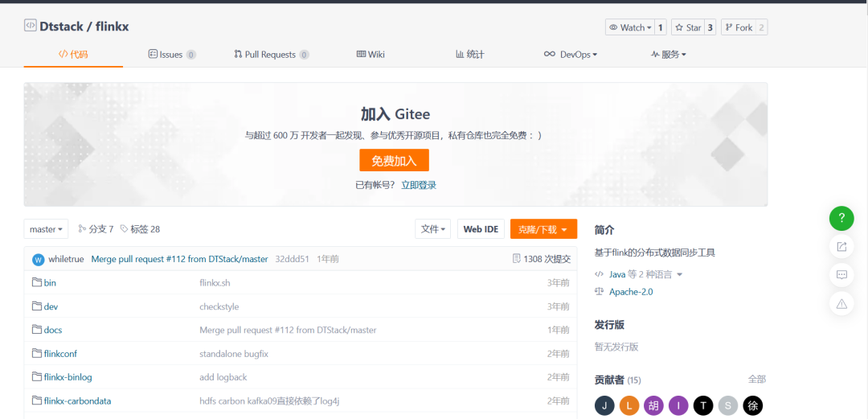Viewport: 868px width, 419px height.
Task: Open the Dtstack owner link
Action: click(59, 26)
